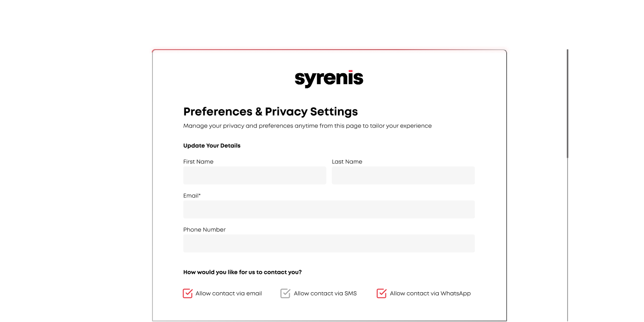Click the syrenis logo
This screenshot has height=322, width=644.
[328, 78]
